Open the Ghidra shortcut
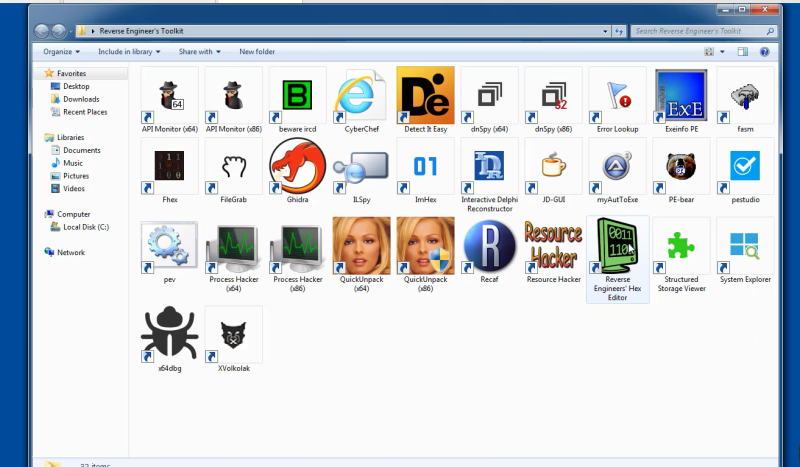This screenshot has height=467, width=800. tap(297, 166)
